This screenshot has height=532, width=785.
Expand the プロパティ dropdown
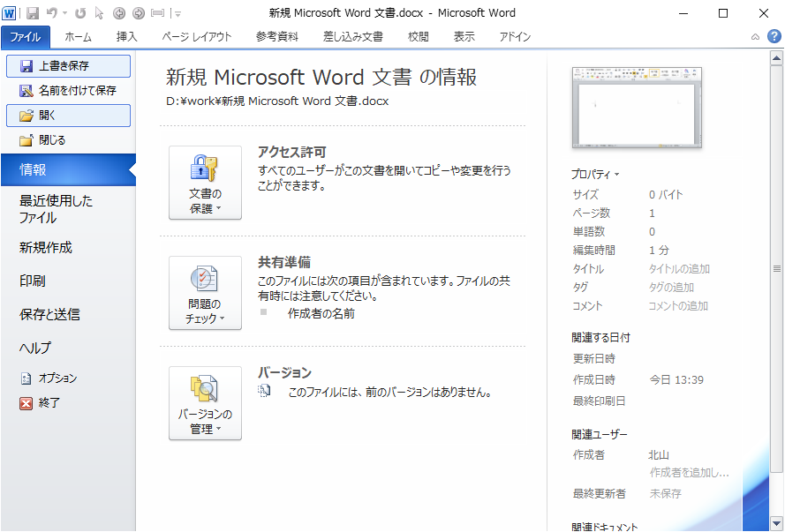coord(596,175)
